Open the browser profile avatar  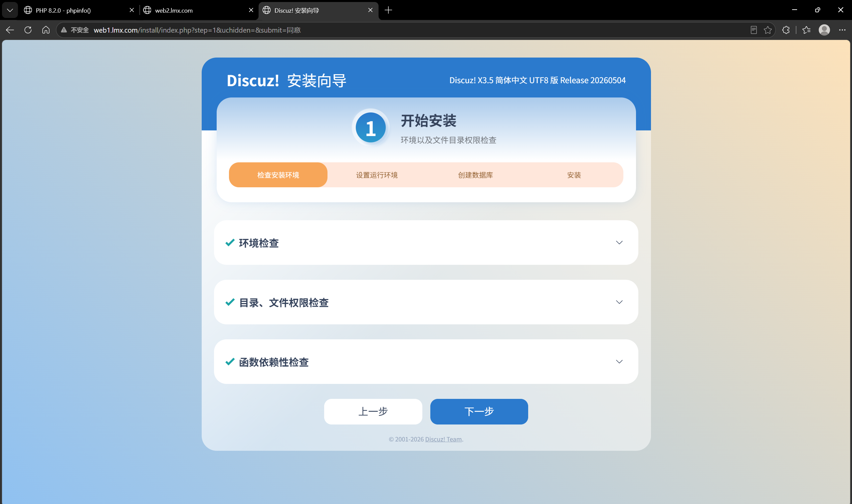click(x=824, y=30)
